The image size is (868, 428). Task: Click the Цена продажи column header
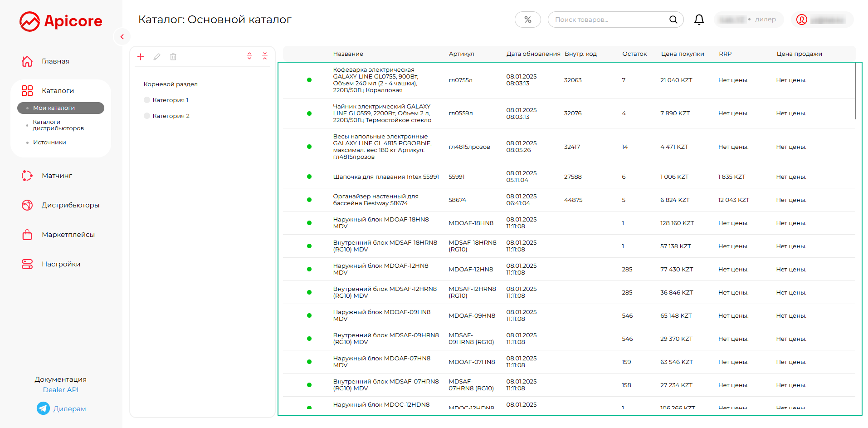click(800, 54)
